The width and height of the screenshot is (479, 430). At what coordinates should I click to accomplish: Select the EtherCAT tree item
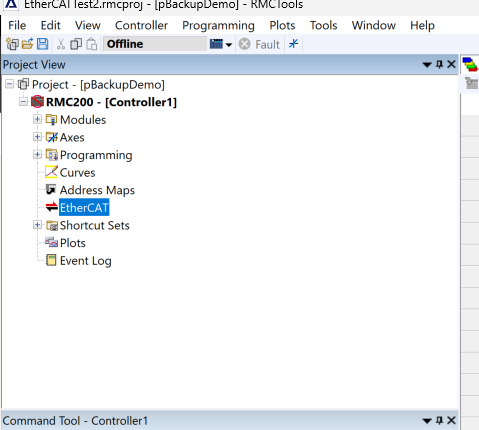[x=84, y=208]
